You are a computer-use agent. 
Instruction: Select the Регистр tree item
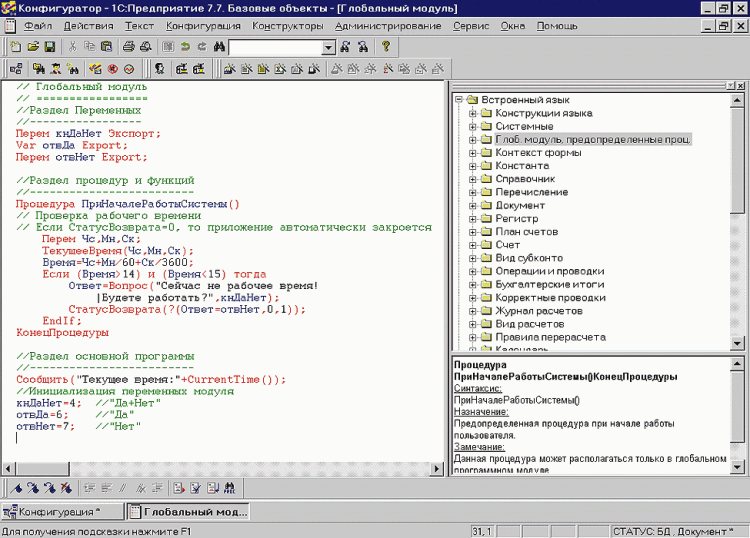coord(517,219)
